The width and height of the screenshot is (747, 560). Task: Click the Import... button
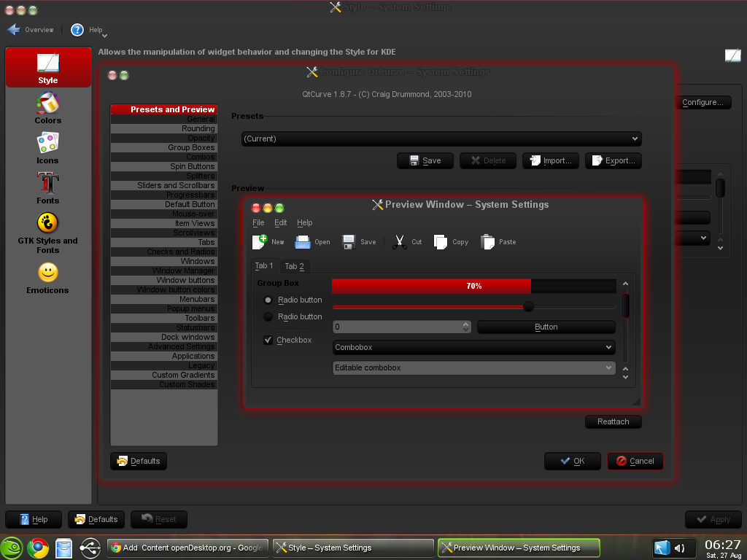click(x=550, y=160)
